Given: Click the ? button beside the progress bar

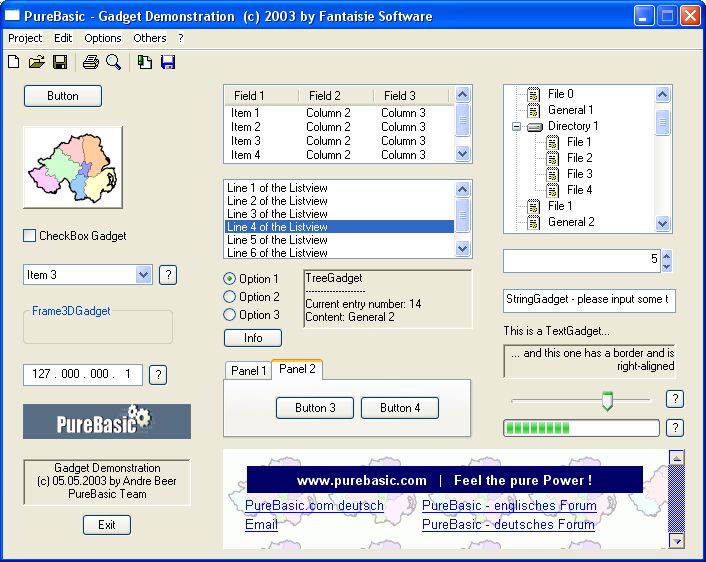Looking at the screenshot, I should coord(674,428).
